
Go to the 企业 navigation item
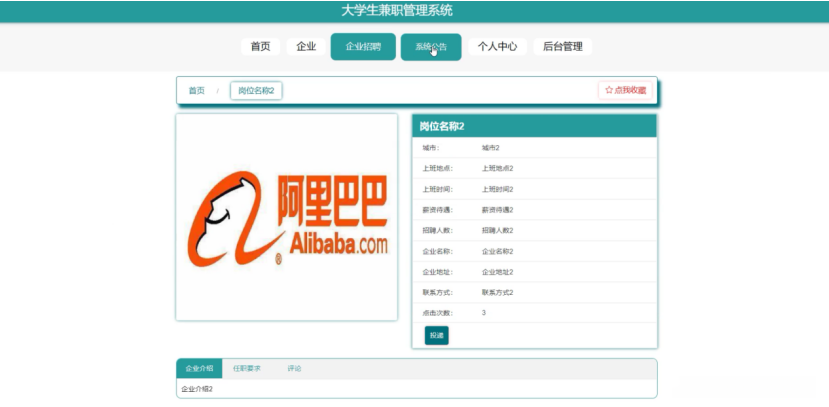click(x=306, y=47)
